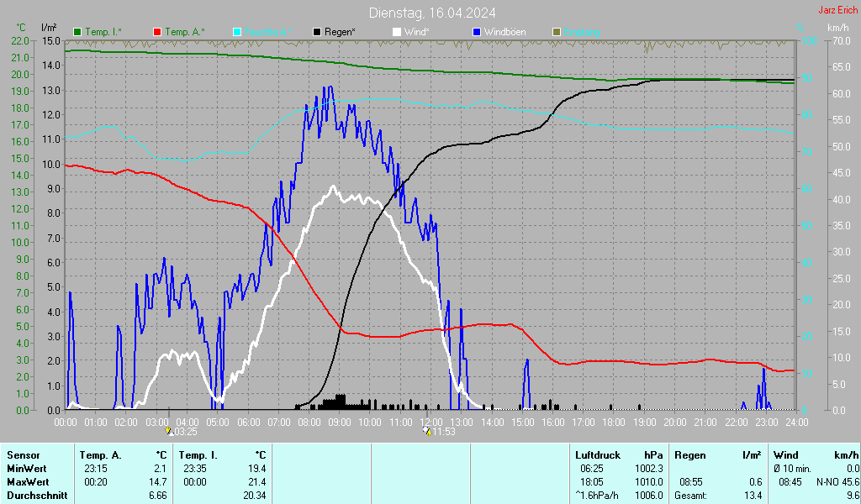The width and height of the screenshot is (861, 504).
Task: Click the 'Durchschnitt' row label
Action: pyautogui.click(x=37, y=496)
